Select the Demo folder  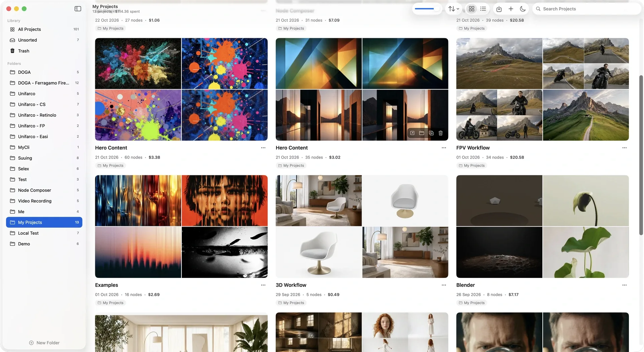tap(44, 244)
